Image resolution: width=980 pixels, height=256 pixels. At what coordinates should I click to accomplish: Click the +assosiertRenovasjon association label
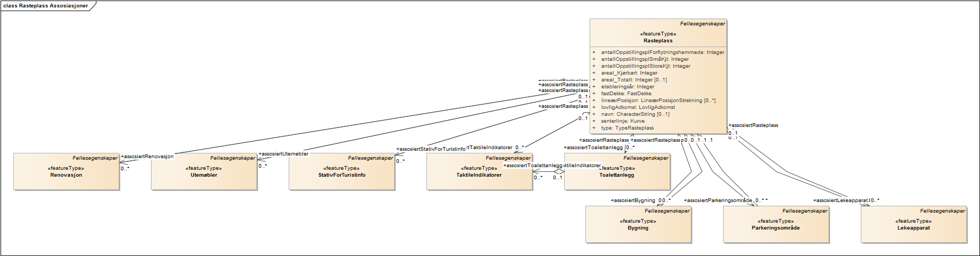click(147, 157)
